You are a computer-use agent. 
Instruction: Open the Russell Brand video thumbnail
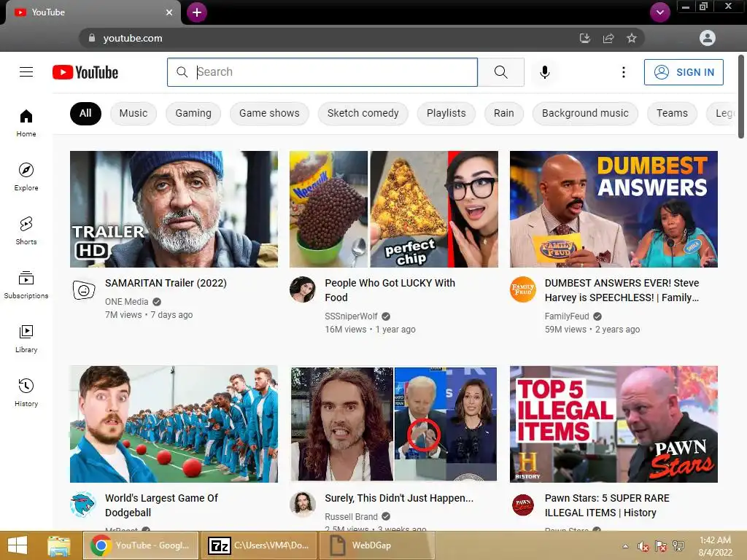(393, 424)
